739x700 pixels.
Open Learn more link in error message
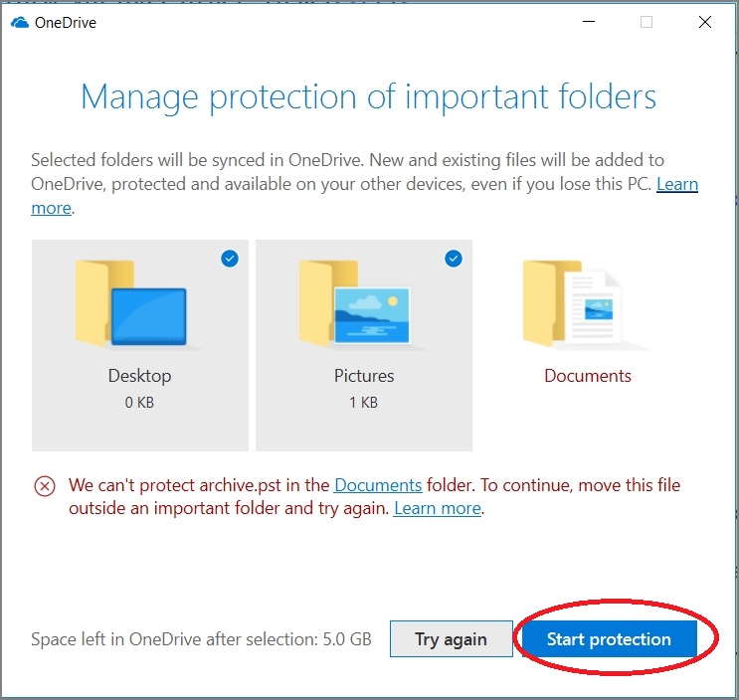click(x=438, y=508)
